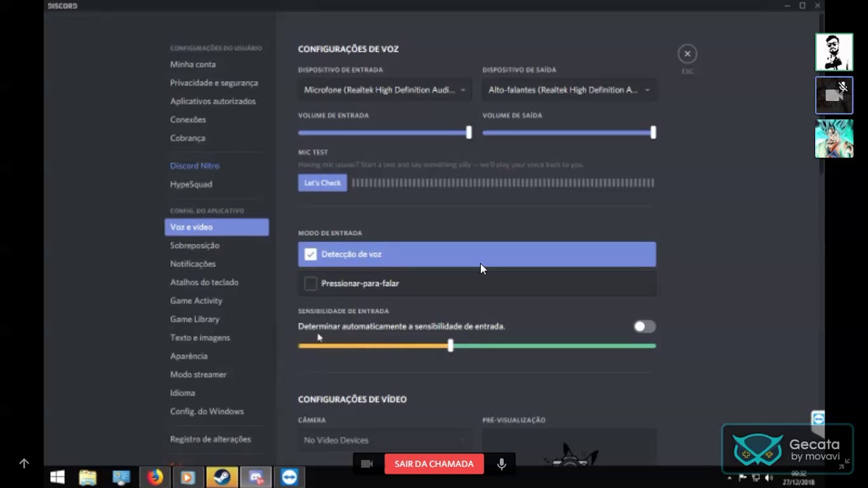
Task: Close settings with the ESC X button
Action: (687, 54)
